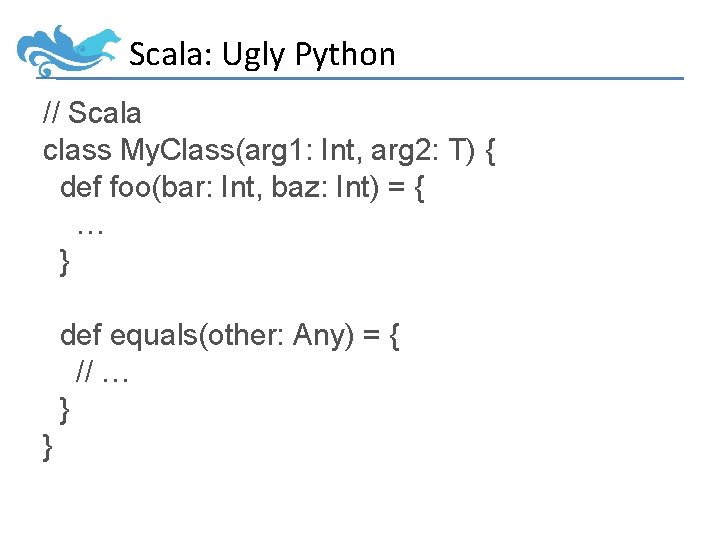
Task: Click the "arg2: T" parameter
Action: (424, 150)
